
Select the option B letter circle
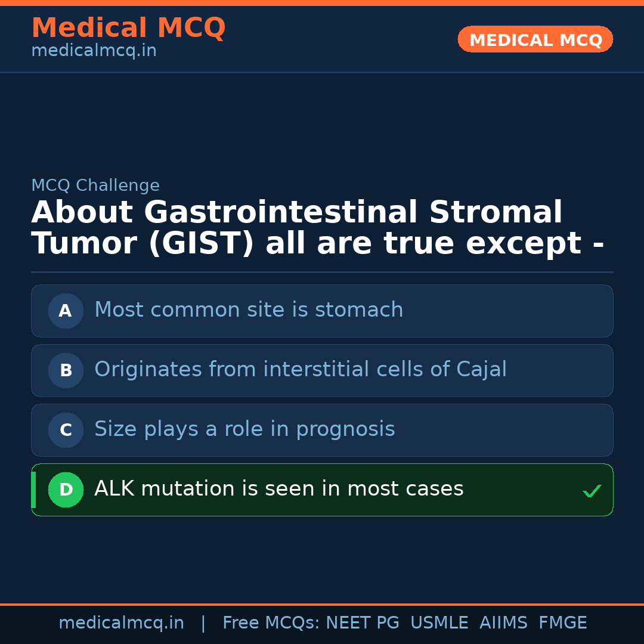point(66,370)
